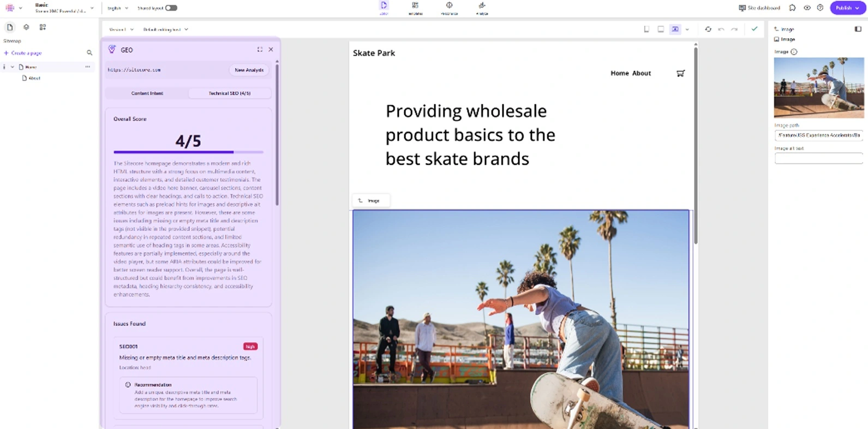The width and height of the screenshot is (868, 429).
Task: Open the English language dropdown
Action: tap(118, 8)
